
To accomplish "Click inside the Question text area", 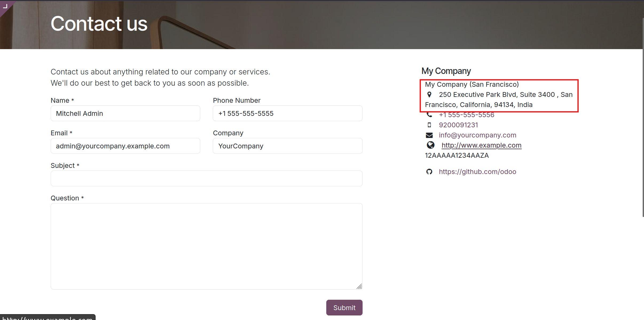I will [206, 246].
